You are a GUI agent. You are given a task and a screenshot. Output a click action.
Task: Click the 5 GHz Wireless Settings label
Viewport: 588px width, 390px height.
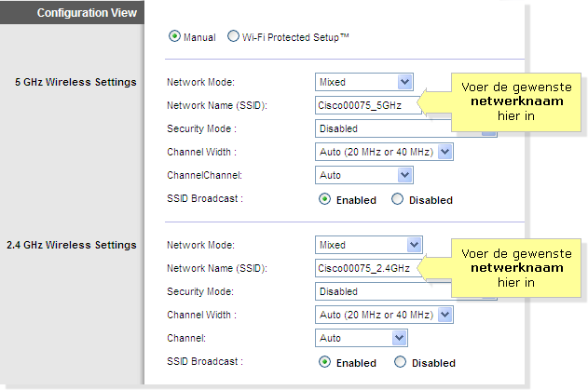tap(75, 82)
